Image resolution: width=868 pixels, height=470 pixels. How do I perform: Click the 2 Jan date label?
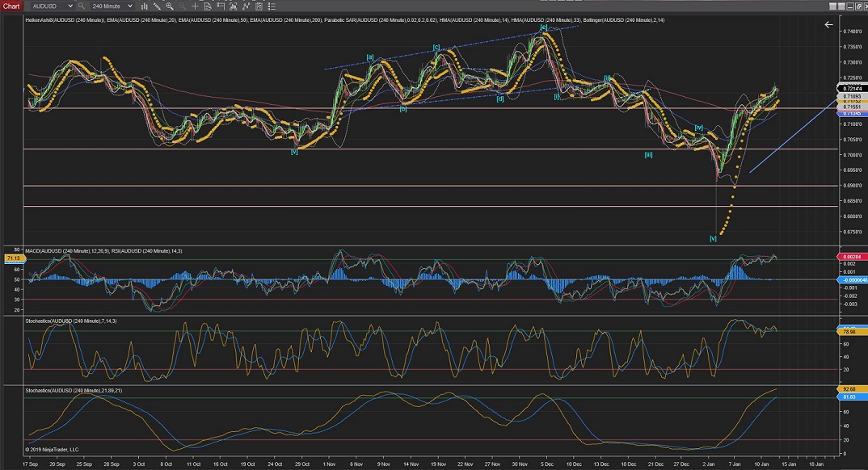[709, 464]
